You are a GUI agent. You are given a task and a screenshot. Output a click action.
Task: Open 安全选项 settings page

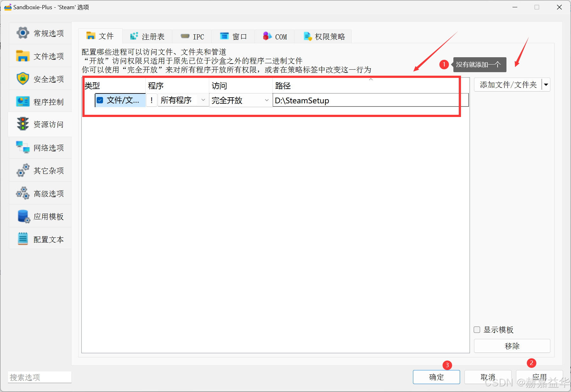click(40, 79)
